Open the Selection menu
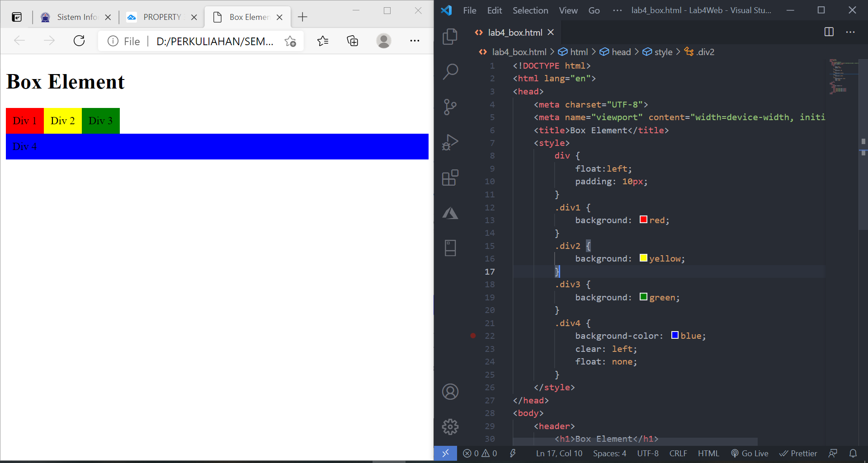This screenshot has width=868, height=463. tap(530, 10)
